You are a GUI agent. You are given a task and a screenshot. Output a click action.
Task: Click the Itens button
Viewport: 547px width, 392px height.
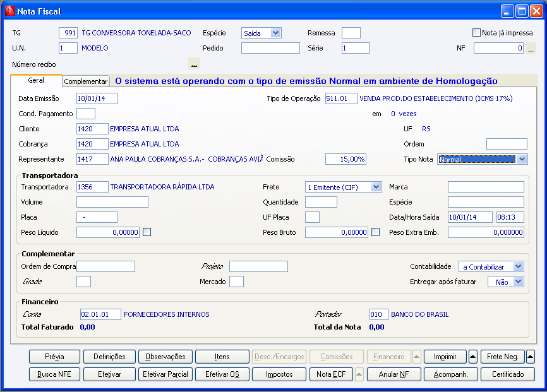pos(222,357)
